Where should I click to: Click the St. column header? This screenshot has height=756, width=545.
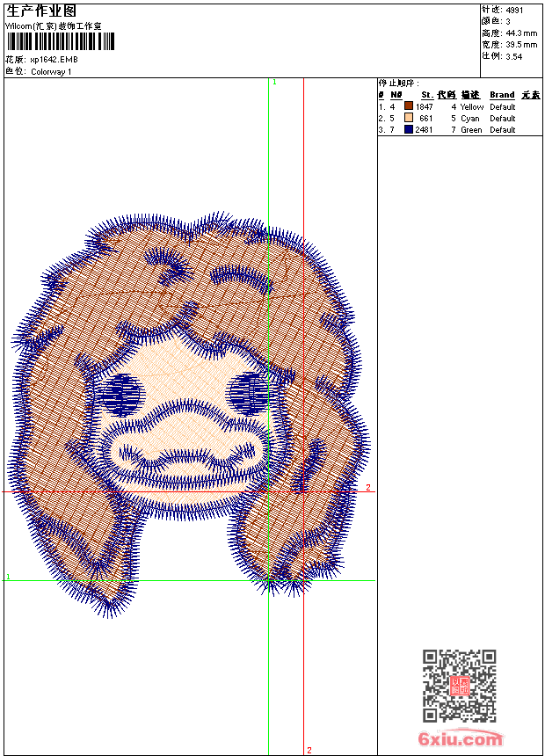[427, 95]
